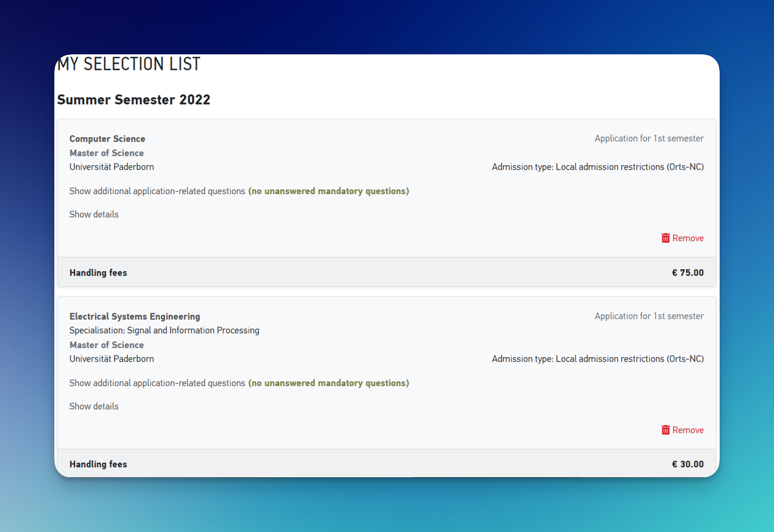Screen dimensions: 774x532
Task: Click the MY SELECTION LIST heading
Action: [x=129, y=64]
